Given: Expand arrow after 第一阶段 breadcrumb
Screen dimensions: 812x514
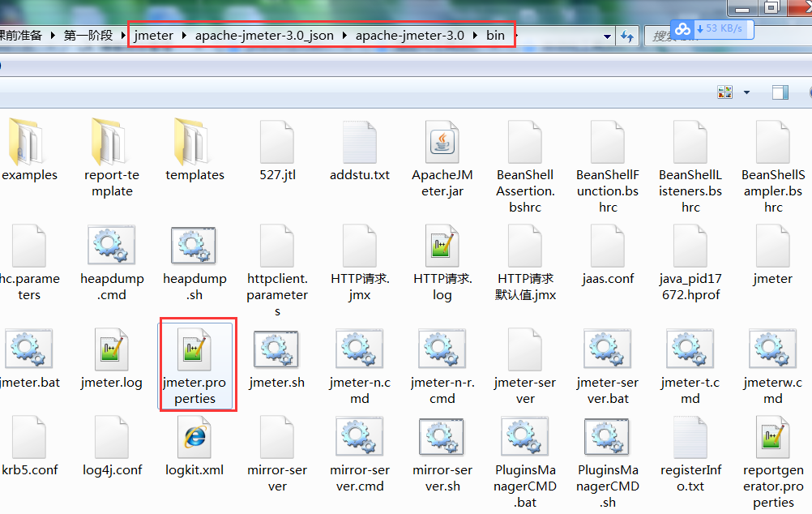Looking at the screenshot, I should coord(123,35).
